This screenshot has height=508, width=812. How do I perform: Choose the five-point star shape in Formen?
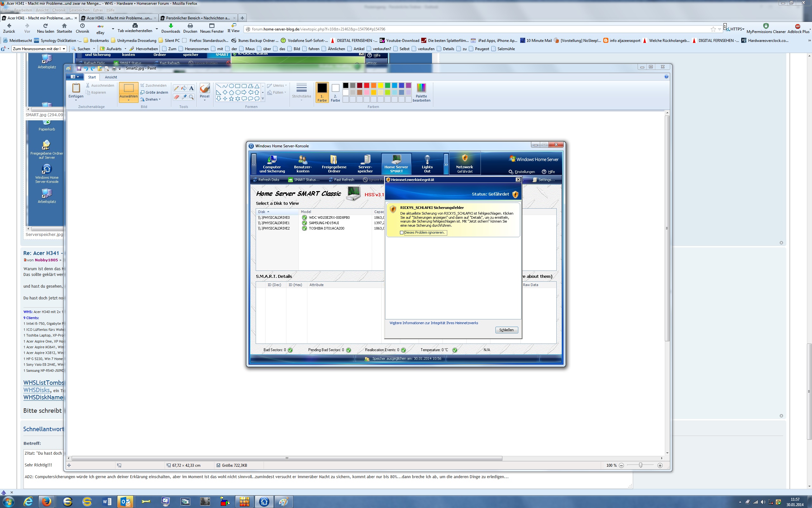(x=232, y=99)
